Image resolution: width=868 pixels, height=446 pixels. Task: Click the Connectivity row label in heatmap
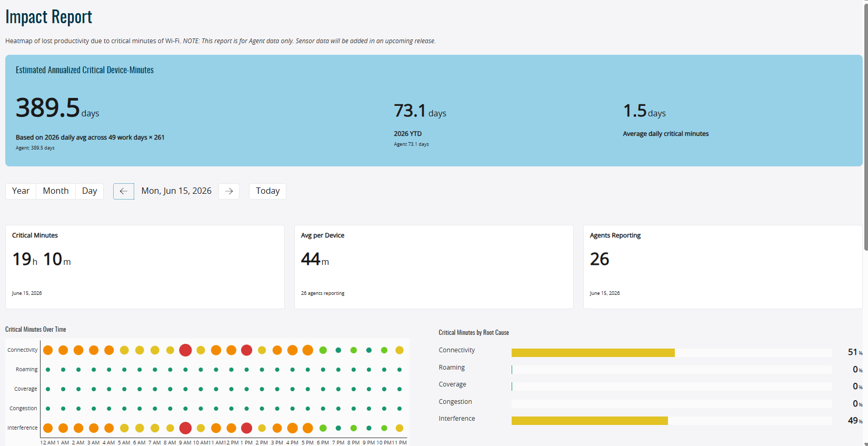click(22, 350)
